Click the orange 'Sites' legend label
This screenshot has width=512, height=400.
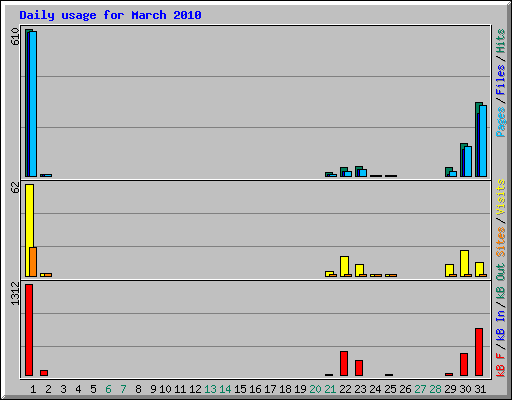click(x=501, y=242)
